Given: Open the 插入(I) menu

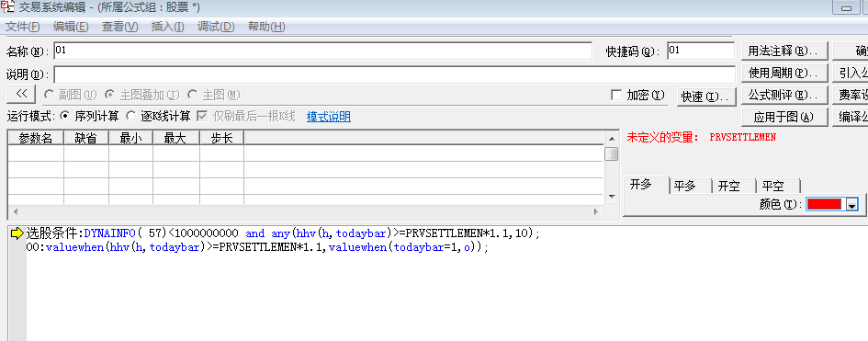Looking at the screenshot, I should (x=168, y=27).
